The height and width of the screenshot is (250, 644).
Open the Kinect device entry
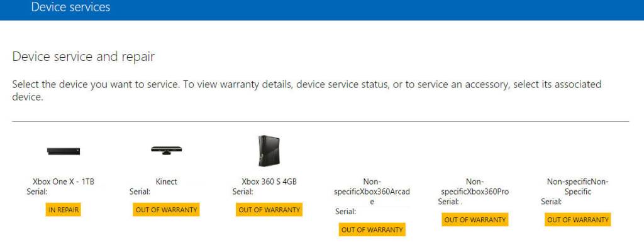[x=166, y=182]
